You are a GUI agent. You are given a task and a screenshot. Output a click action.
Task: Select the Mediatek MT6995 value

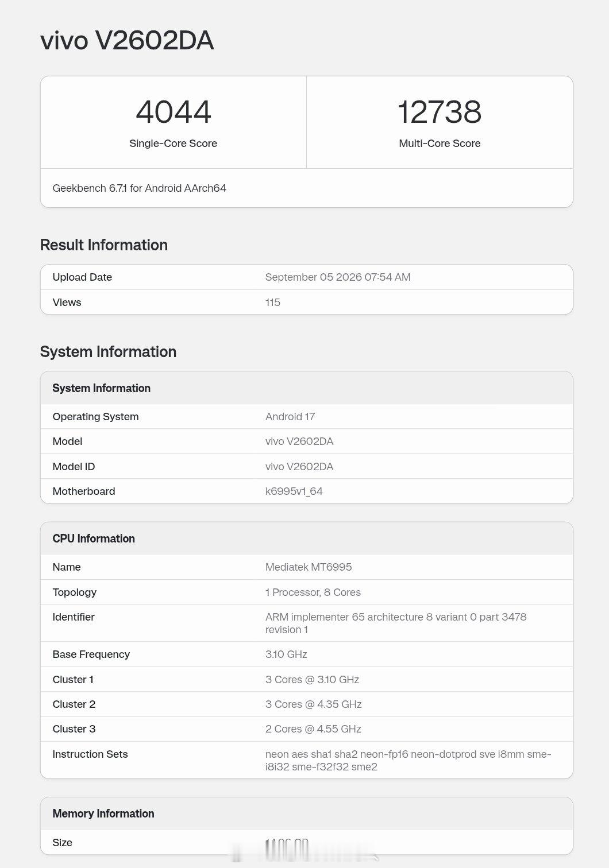coord(309,567)
